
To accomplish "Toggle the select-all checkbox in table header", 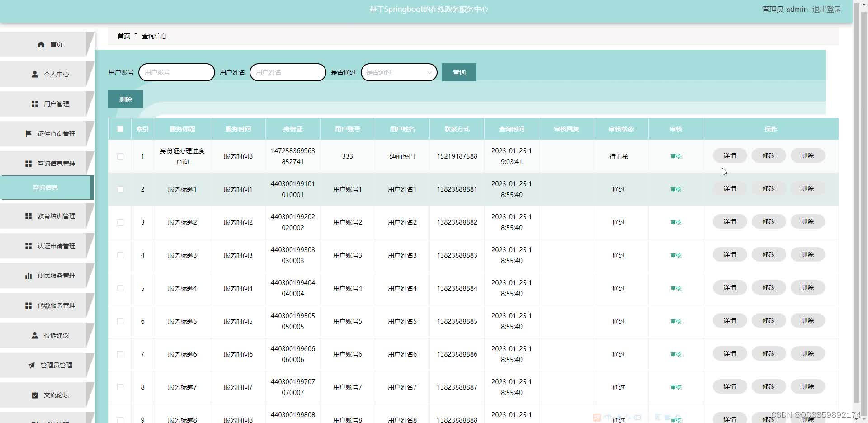I will (x=120, y=129).
